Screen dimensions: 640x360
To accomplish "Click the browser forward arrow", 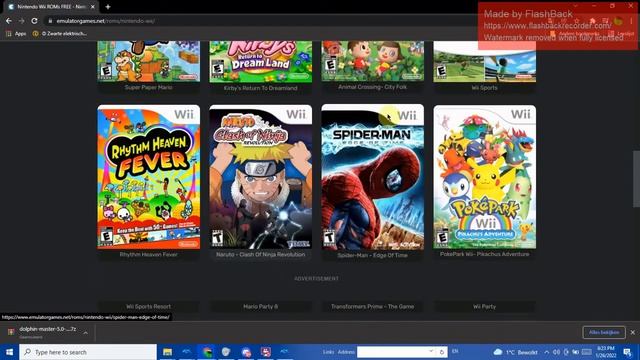I will pyautogui.click(x=22, y=21).
